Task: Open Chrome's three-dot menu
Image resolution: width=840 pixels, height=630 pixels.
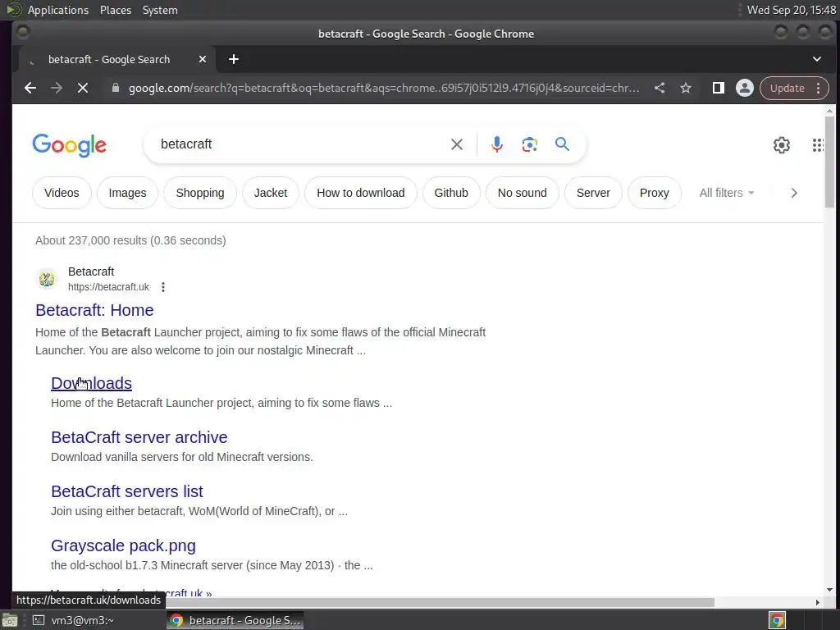Action: click(819, 88)
